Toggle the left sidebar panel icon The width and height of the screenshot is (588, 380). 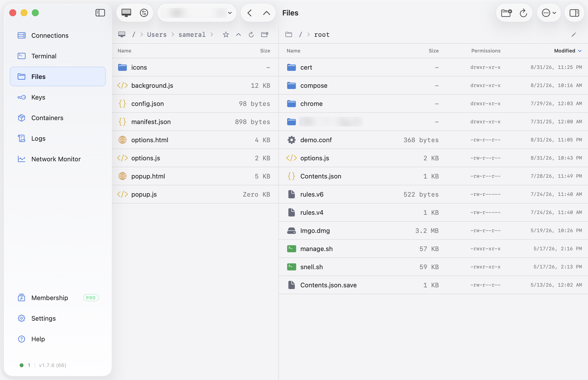[x=100, y=13]
